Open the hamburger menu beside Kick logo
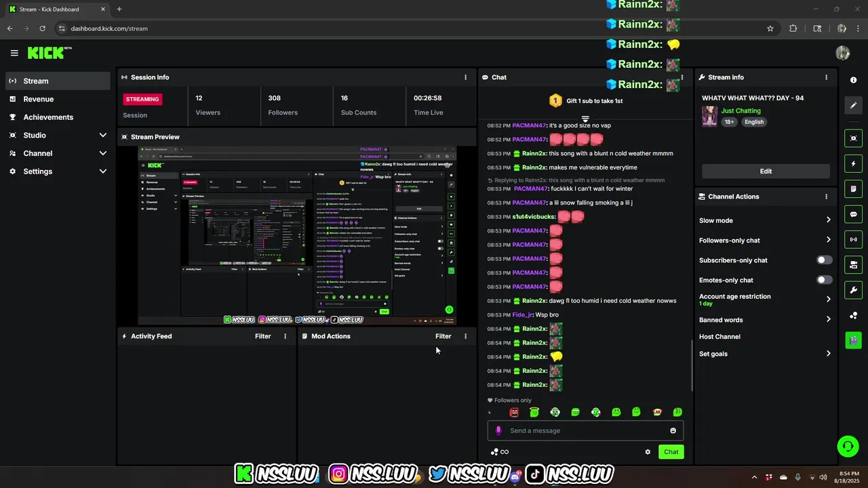868x488 pixels. click(x=14, y=53)
